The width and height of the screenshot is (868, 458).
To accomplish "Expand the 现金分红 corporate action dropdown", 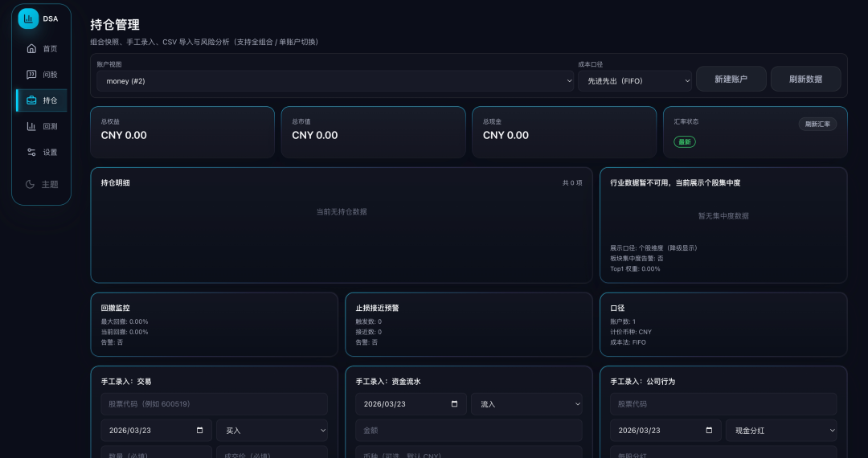I will [x=780, y=431].
